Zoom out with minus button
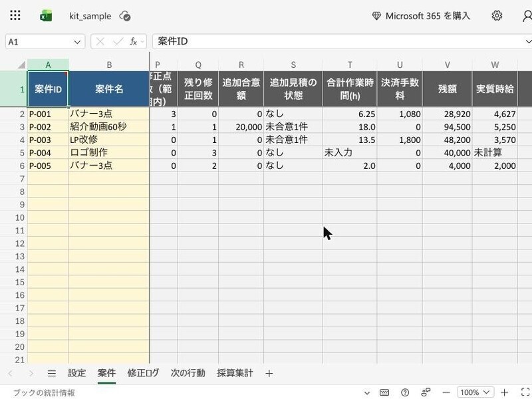 pos(446,392)
